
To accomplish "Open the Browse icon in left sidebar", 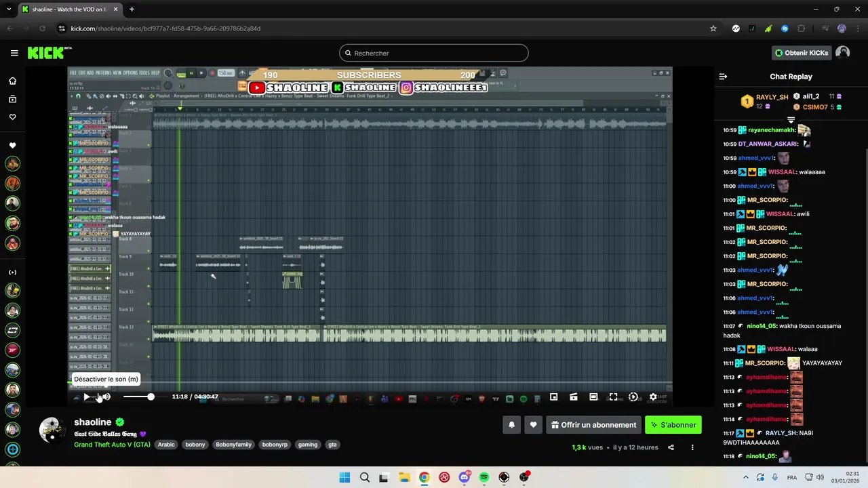I will click(12, 99).
